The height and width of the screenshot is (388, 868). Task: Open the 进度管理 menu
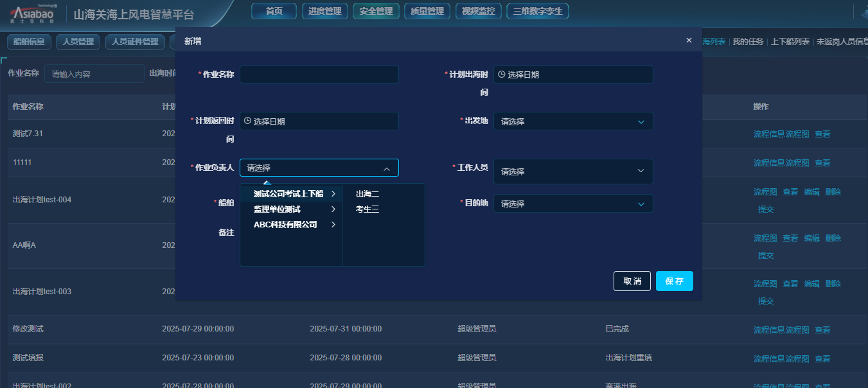tap(325, 11)
